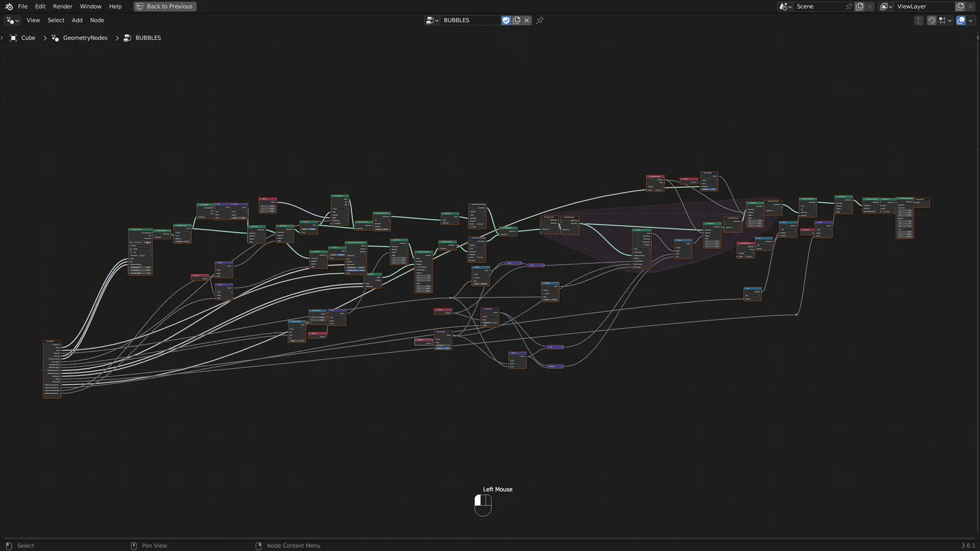This screenshot has width=980, height=551.
Task: Toggle snapping magnet in node editor
Action: pyautogui.click(x=932, y=20)
